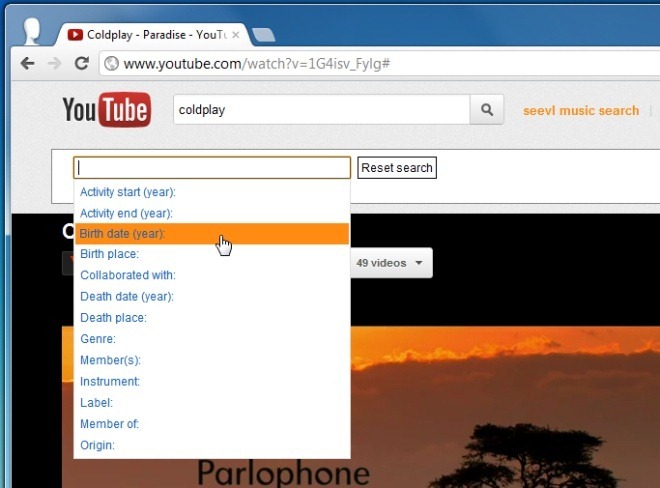Close the Coldplay - Paradise tab
The image size is (660, 488).
click(236, 35)
